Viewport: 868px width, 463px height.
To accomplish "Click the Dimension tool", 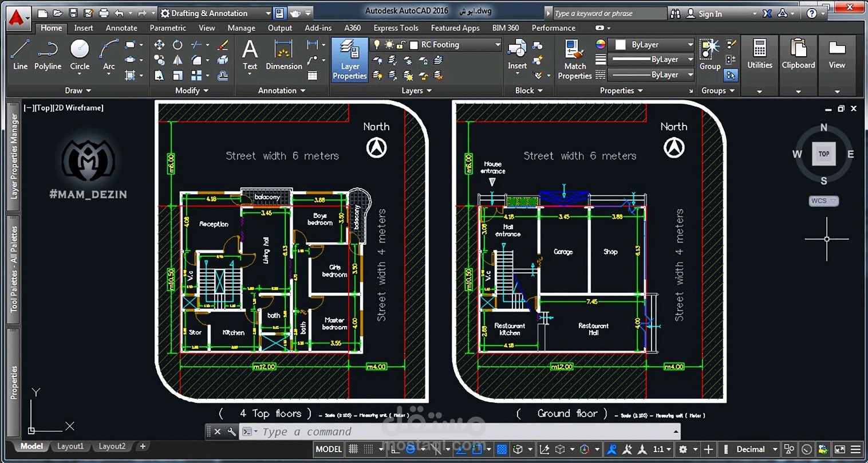I will [x=283, y=56].
